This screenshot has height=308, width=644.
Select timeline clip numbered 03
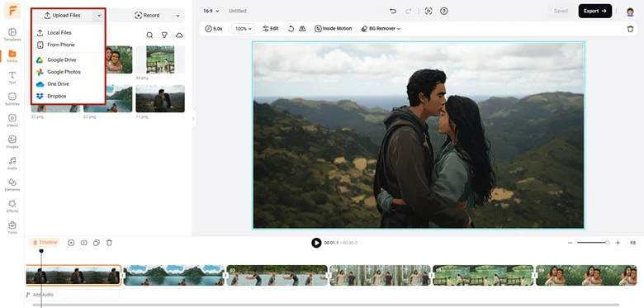pos(277,275)
